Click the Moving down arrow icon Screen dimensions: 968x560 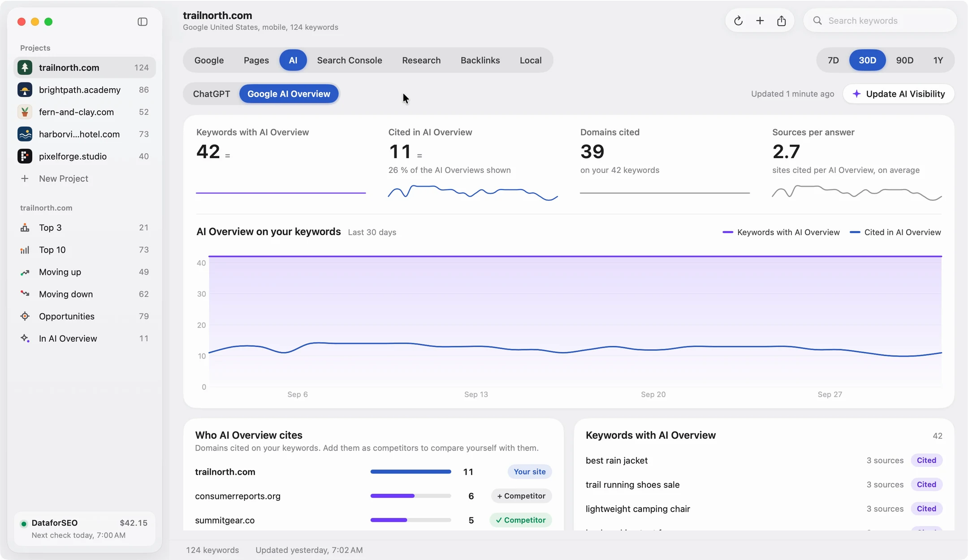[x=25, y=294]
